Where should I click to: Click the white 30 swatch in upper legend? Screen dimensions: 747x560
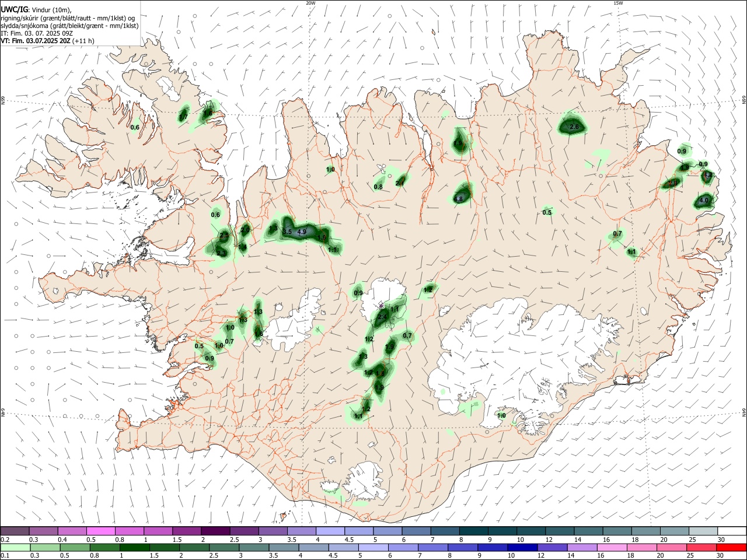(x=732, y=531)
